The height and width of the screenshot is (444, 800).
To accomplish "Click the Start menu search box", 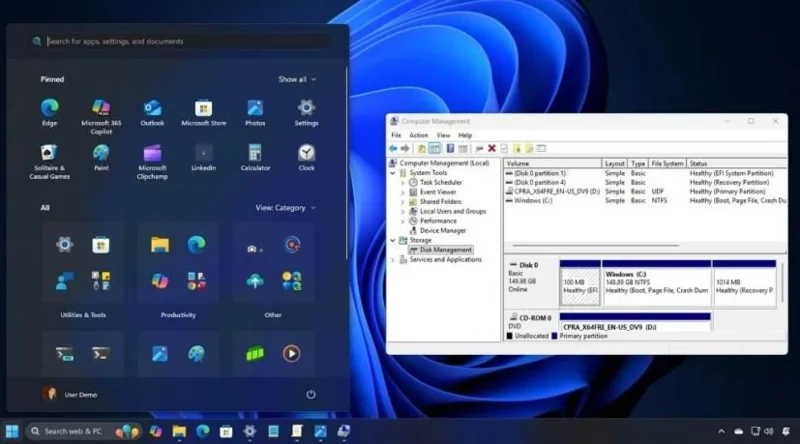I will tap(179, 41).
